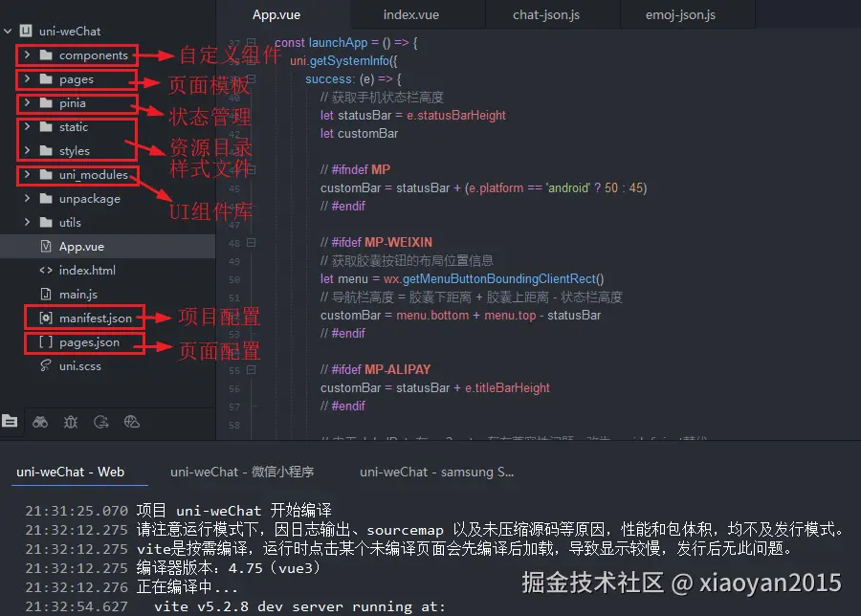Switch to the index.vue tab
The height and width of the screenshot is (616, 861).
click(x=411, y=14)
